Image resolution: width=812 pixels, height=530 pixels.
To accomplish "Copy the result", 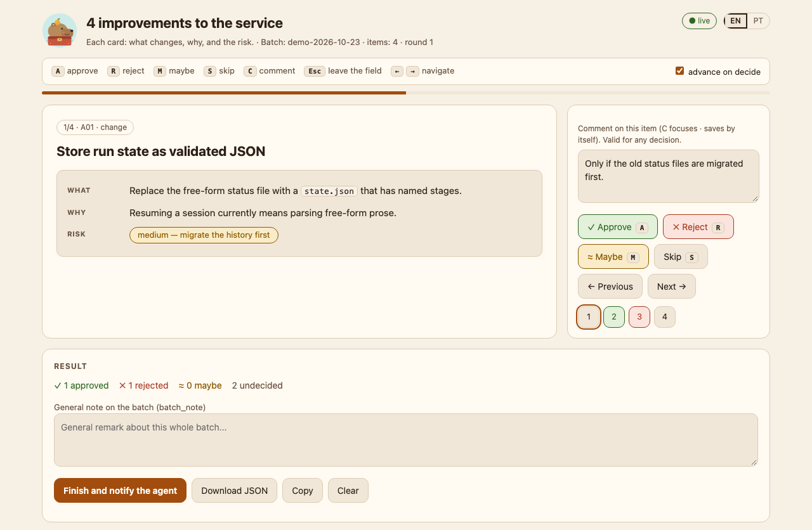I will pyautogui.click(x=303, y=491).
